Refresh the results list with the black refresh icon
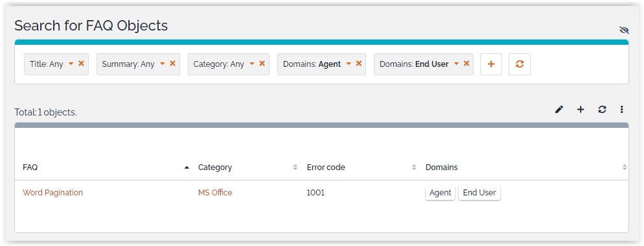 602,110
